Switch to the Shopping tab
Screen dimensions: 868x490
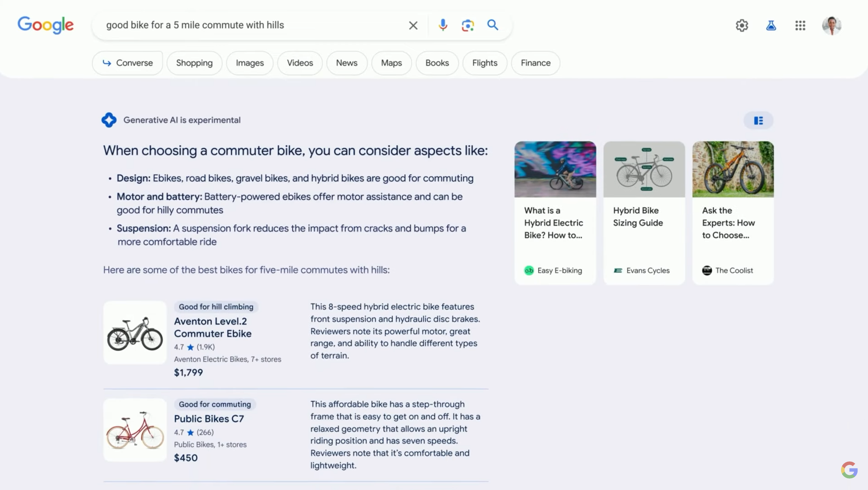pos(194,63)
